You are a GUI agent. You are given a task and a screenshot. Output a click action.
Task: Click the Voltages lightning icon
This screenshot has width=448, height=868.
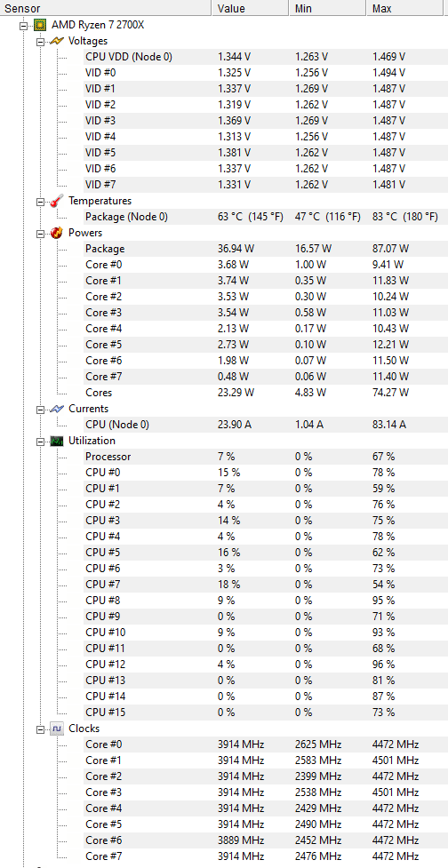point(57,41)
